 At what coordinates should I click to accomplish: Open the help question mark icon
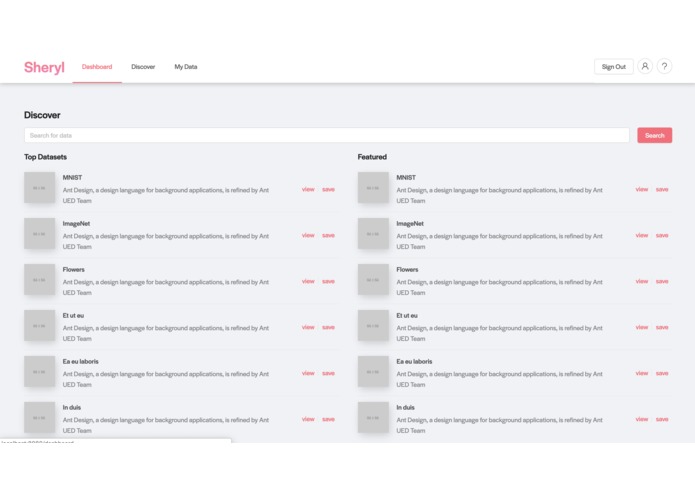(x=664, y=66)
